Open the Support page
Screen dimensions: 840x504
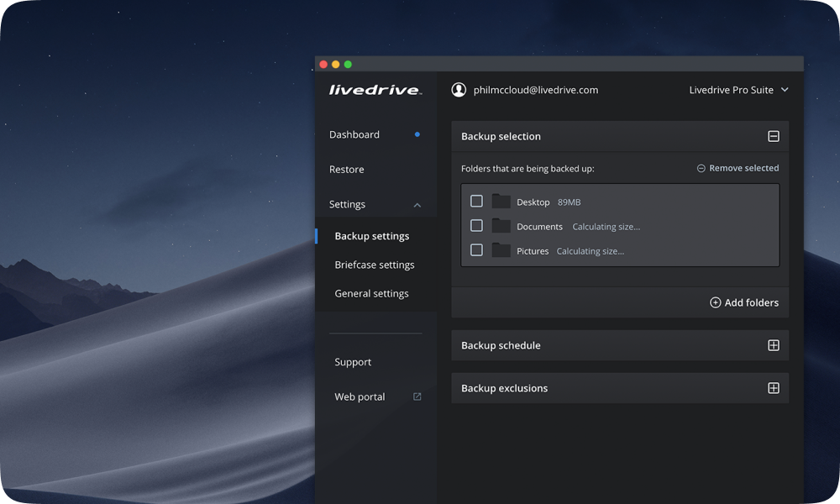[x=353, y=362]
